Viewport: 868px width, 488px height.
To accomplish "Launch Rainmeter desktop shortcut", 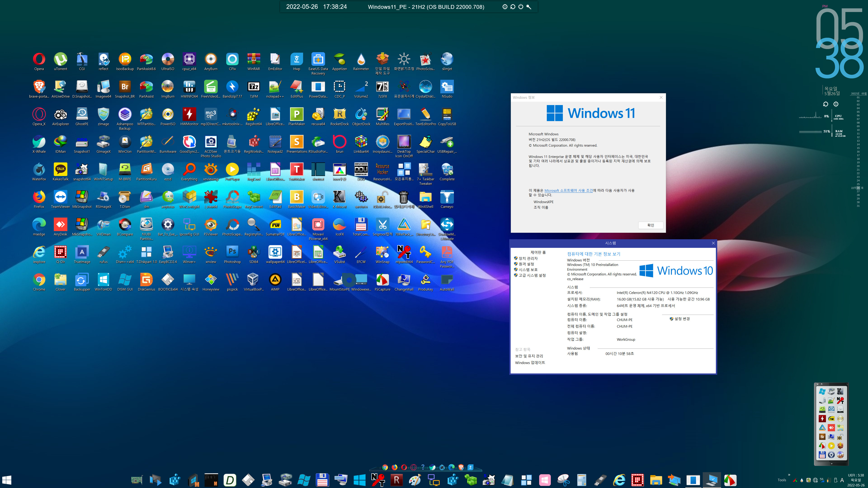I will pyautogui.click(x=361, y=61).
